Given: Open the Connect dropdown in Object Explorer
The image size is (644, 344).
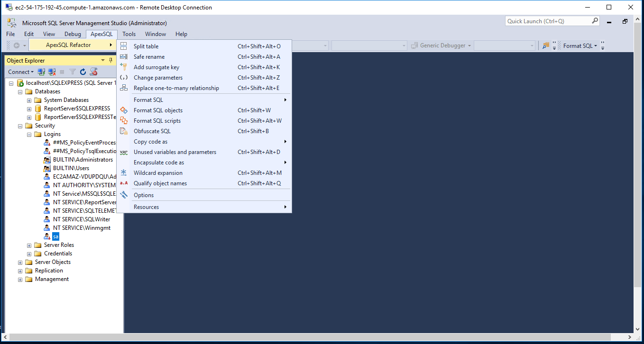Looking at the screenshot, I should pos(20,72).
